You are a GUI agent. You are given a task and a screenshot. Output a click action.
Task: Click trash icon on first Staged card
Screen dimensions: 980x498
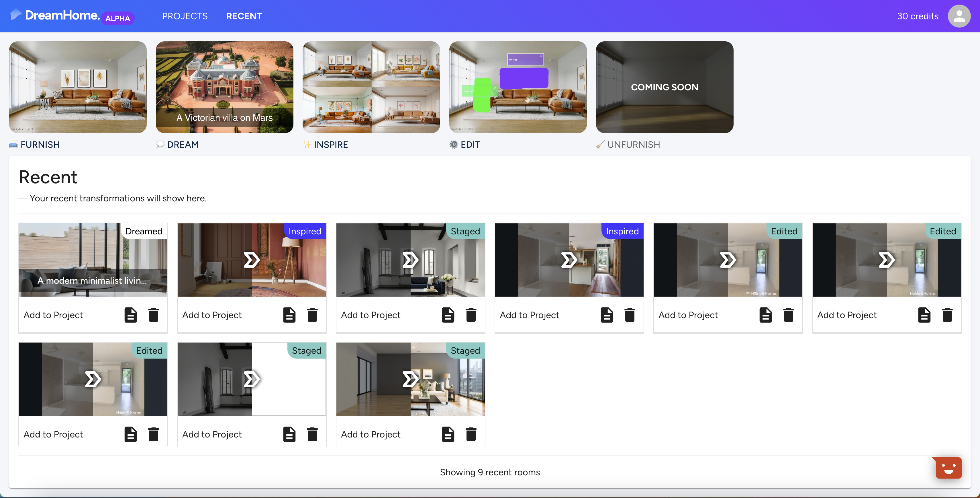(x=471, y=315)
